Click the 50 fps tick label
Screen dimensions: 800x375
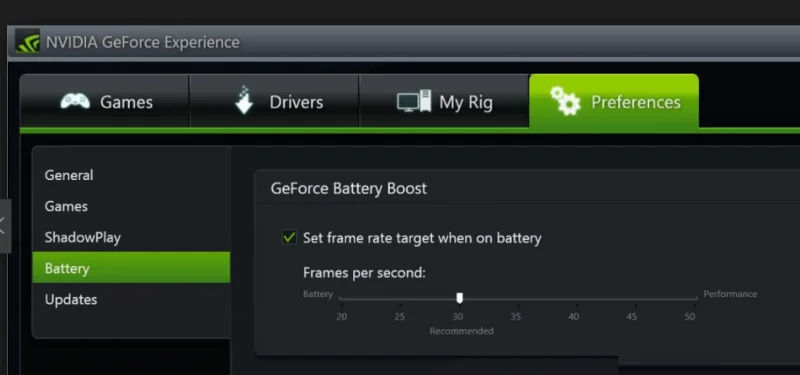[x=690, y=317]
